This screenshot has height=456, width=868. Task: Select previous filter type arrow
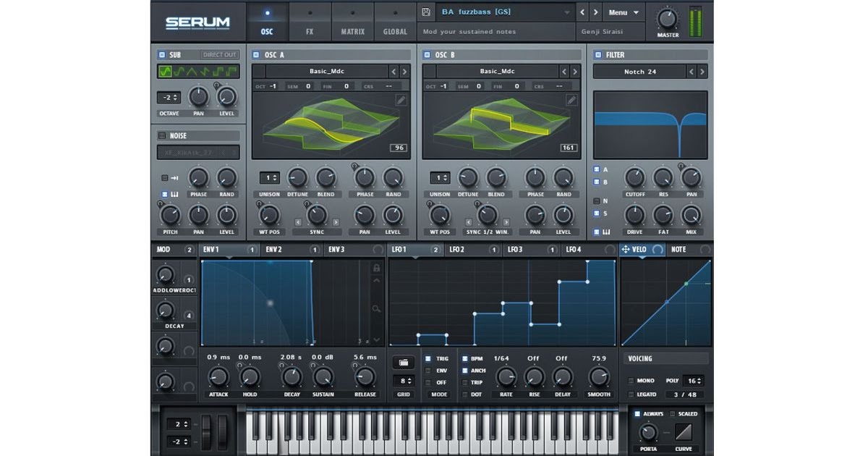(691, 72)
